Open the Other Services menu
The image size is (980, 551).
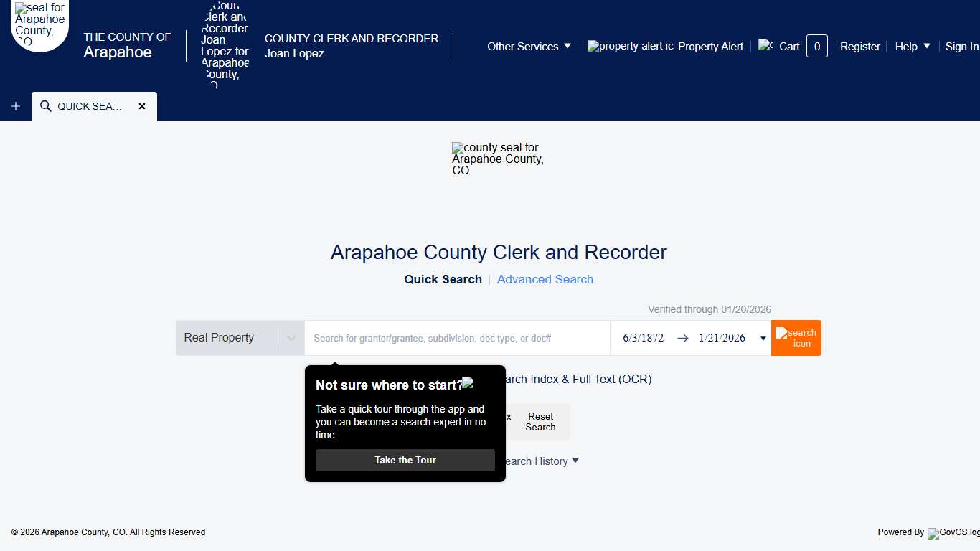click(x=529, y=46)
